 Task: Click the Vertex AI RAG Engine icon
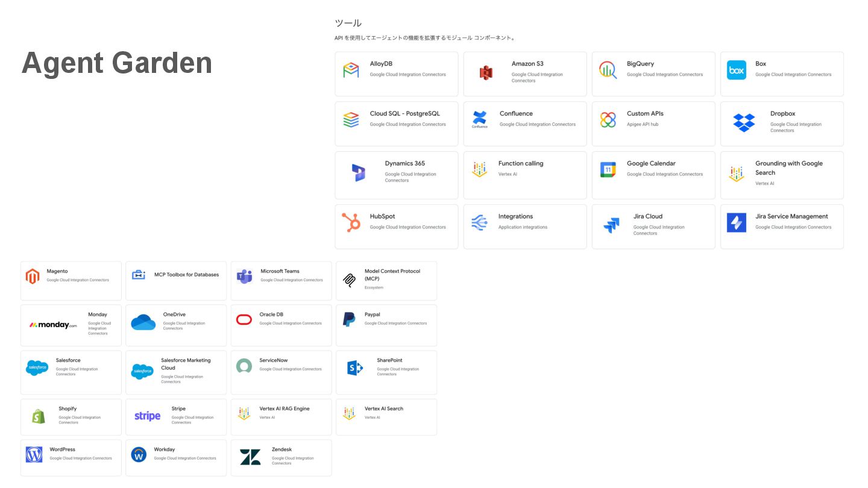click(244, 413)
